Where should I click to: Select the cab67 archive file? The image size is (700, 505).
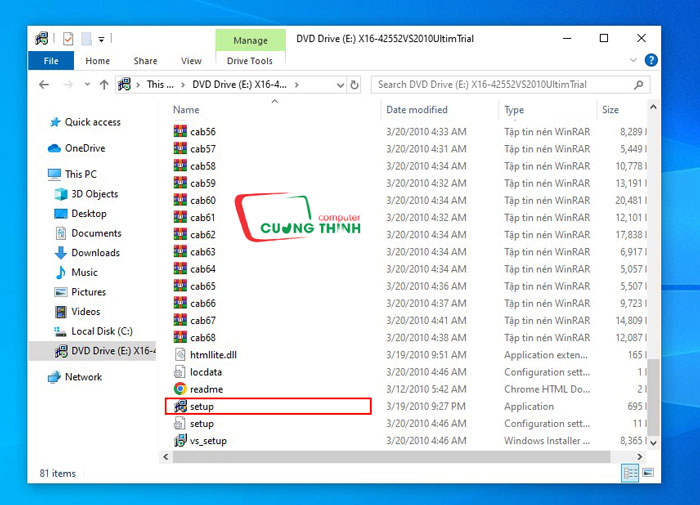[195, 321]
